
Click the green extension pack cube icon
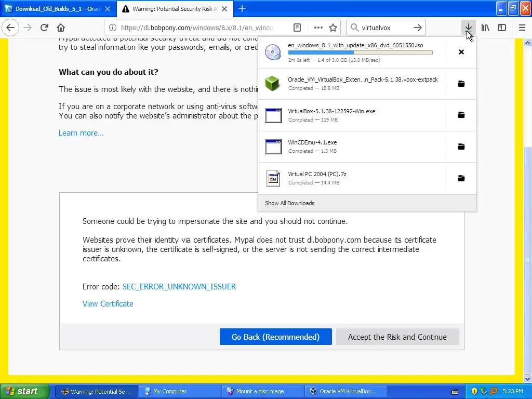[x=272, y=84]
